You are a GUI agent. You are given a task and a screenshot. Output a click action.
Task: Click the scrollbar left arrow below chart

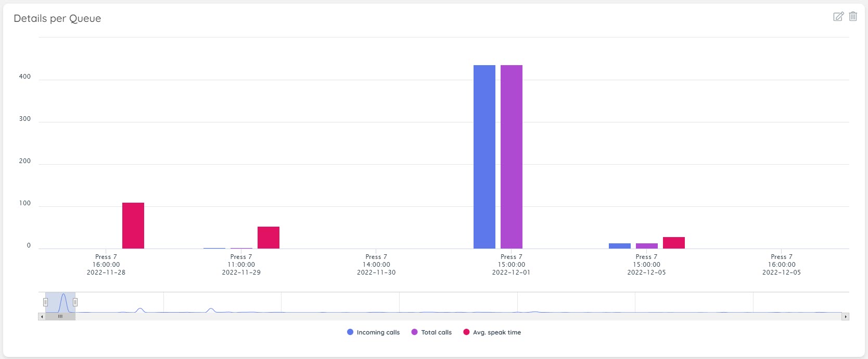click(x=42, y=317)
